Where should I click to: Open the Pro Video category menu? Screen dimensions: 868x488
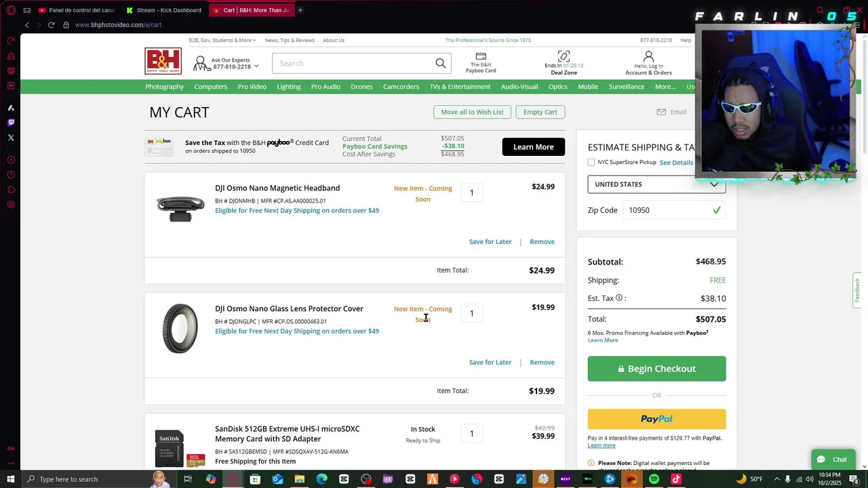tap(252, 87)
